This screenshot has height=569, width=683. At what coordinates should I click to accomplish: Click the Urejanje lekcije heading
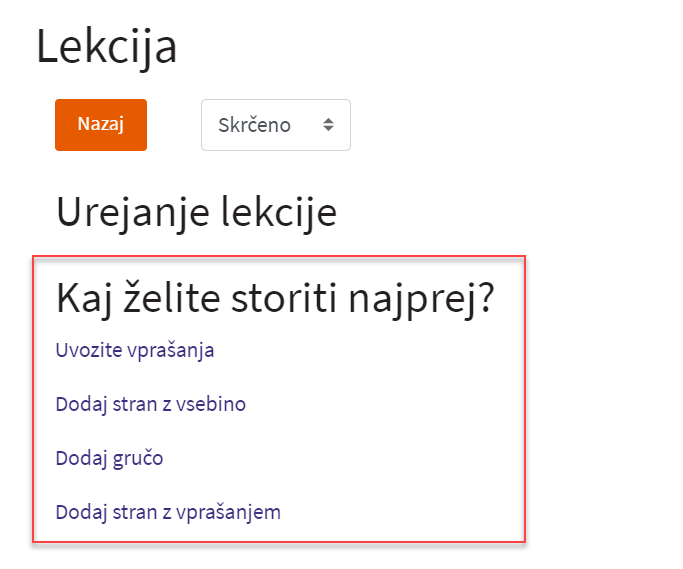click(195, 212)
